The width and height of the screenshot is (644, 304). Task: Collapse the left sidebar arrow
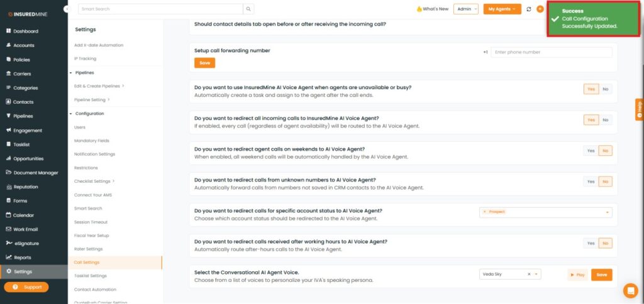tap(67, 9)
